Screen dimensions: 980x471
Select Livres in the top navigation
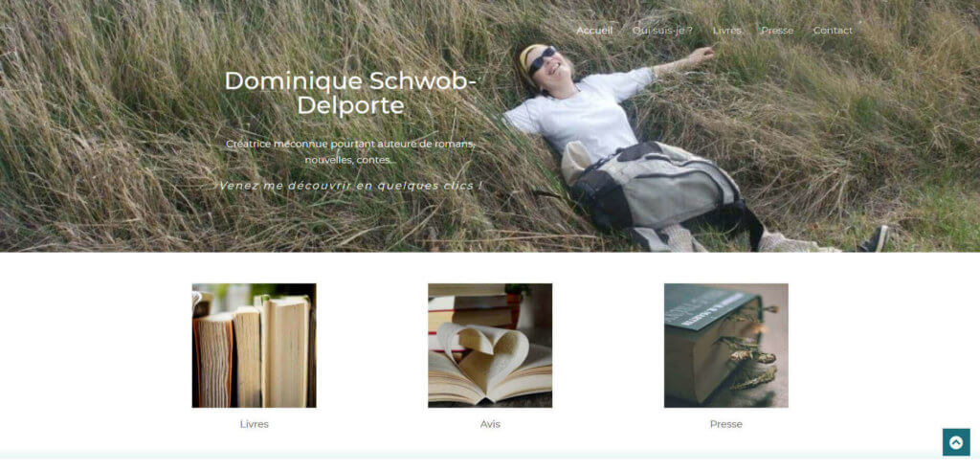point(727,31)
